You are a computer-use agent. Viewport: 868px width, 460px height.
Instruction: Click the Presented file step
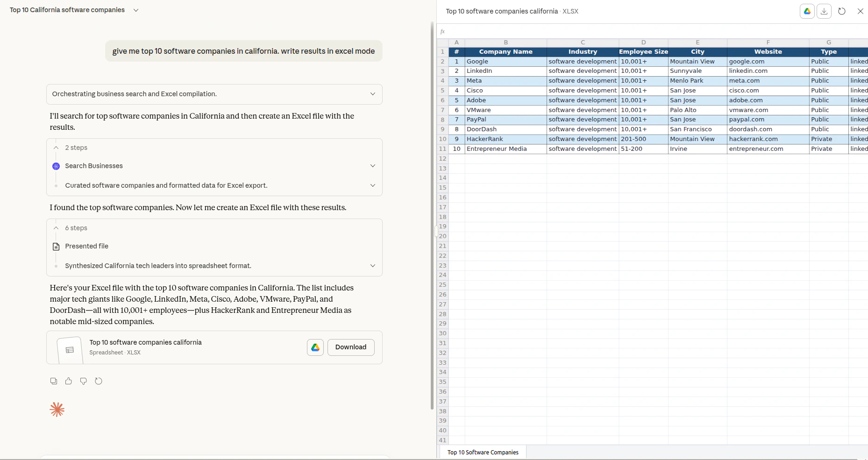pyautogui.click(x=86, y=246)
